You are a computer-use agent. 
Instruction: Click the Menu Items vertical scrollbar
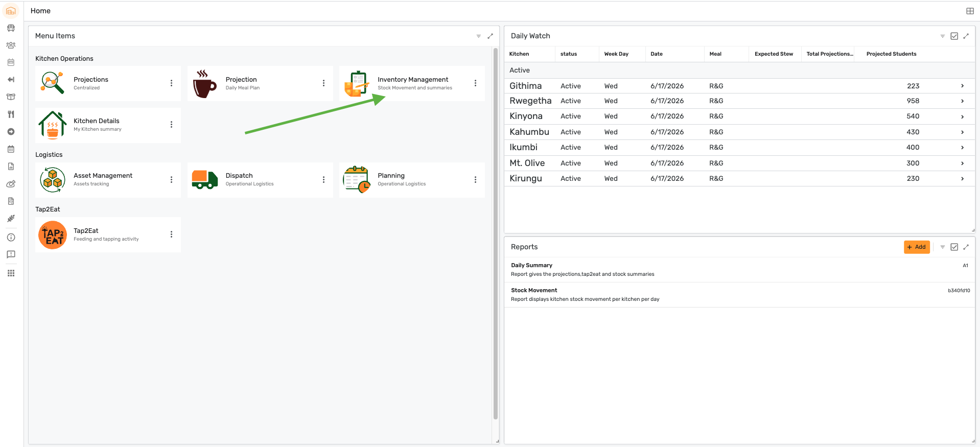tap(496, 233)
